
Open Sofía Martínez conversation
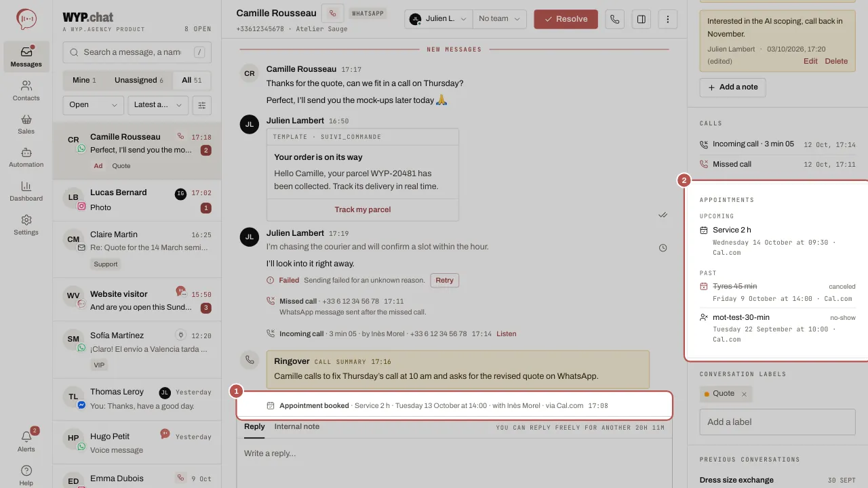[137, 350]
